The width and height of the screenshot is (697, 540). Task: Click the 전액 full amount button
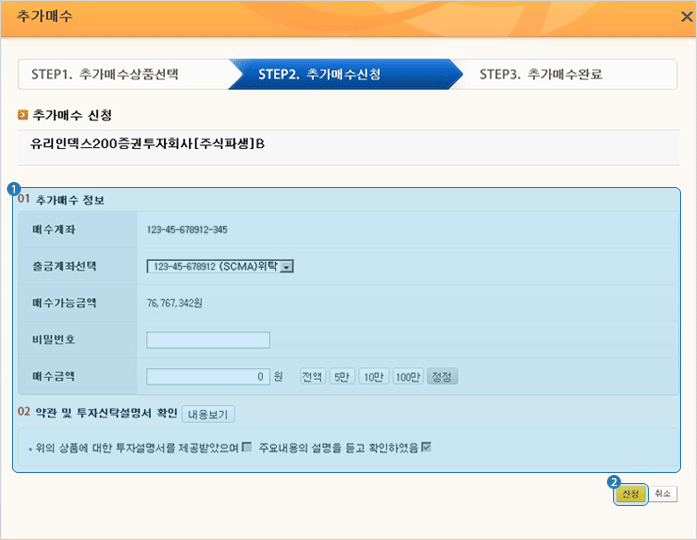312,377
